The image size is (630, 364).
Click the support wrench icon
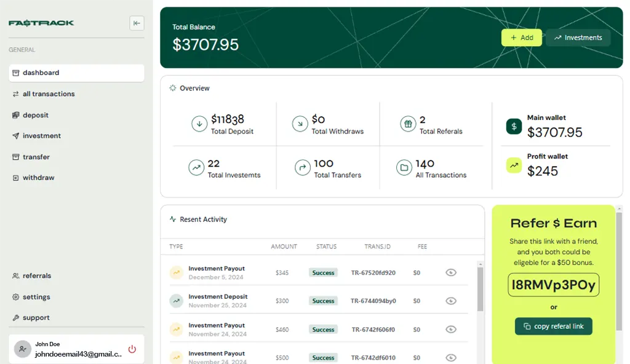pyautogui.click(x=15, y=317)
